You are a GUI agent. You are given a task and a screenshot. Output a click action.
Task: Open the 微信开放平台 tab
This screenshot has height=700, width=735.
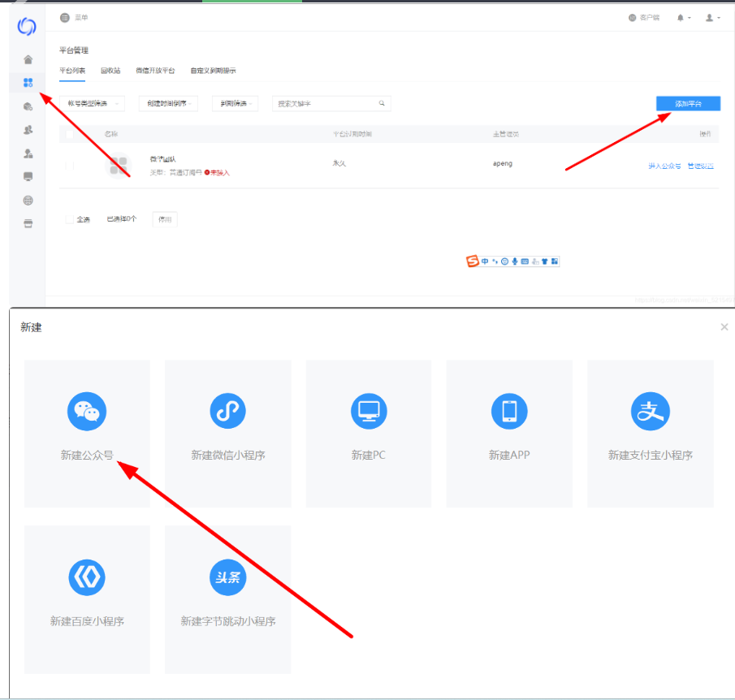coord(155,71)
